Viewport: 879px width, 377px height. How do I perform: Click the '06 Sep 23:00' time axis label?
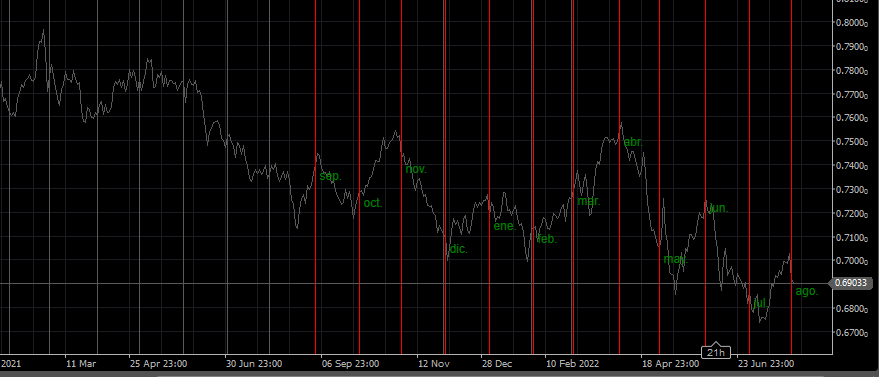tap(351, 364)
